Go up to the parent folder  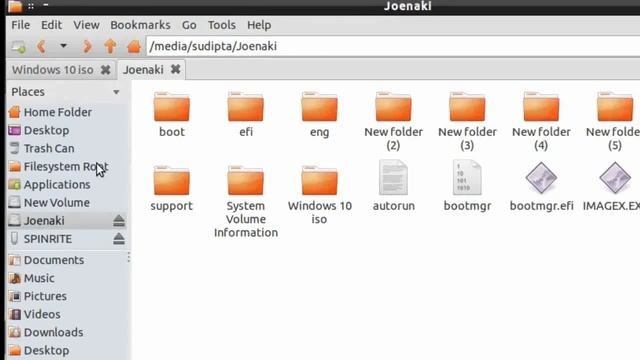(x=110, y=47)
